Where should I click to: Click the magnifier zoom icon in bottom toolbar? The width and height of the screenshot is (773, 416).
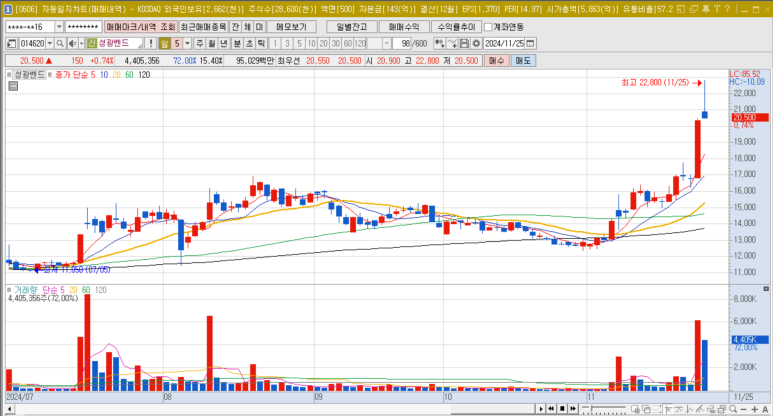click(733, 409)
